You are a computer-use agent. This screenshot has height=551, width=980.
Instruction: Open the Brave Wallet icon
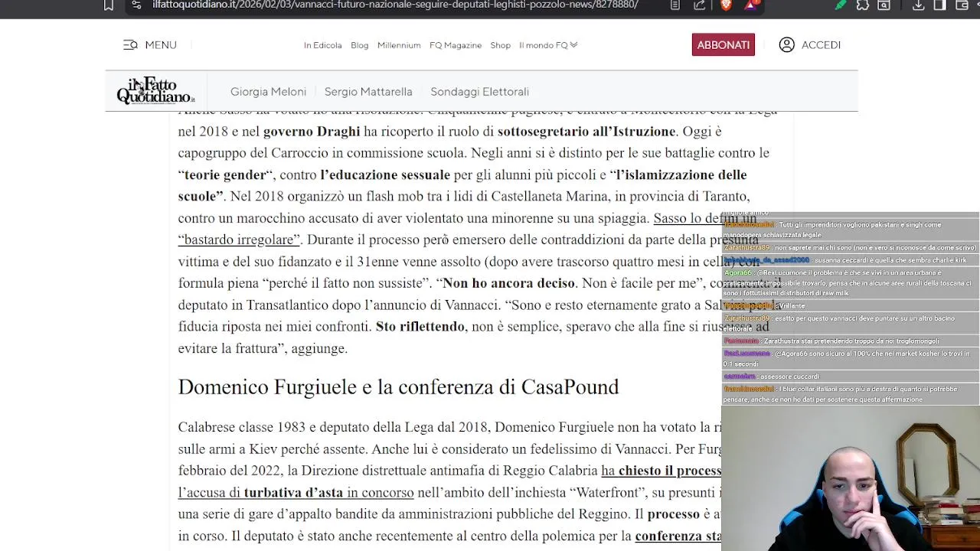tap(962, 5)
